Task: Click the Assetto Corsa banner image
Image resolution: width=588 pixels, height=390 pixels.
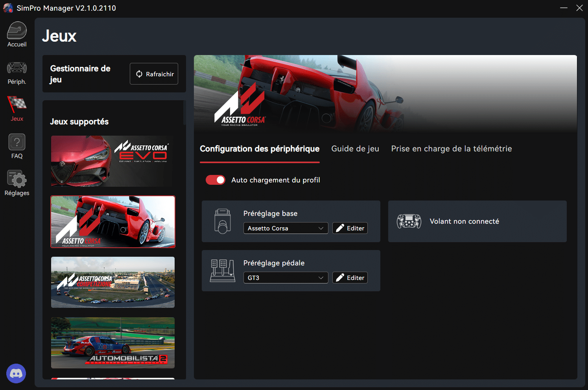Action: tap(385, 94)
